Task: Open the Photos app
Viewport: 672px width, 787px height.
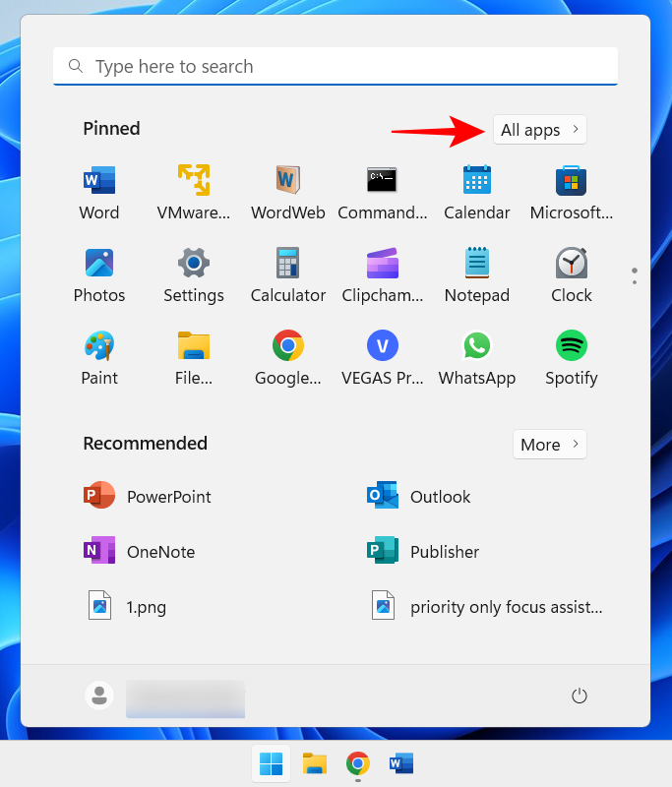Action: point(98,275)
